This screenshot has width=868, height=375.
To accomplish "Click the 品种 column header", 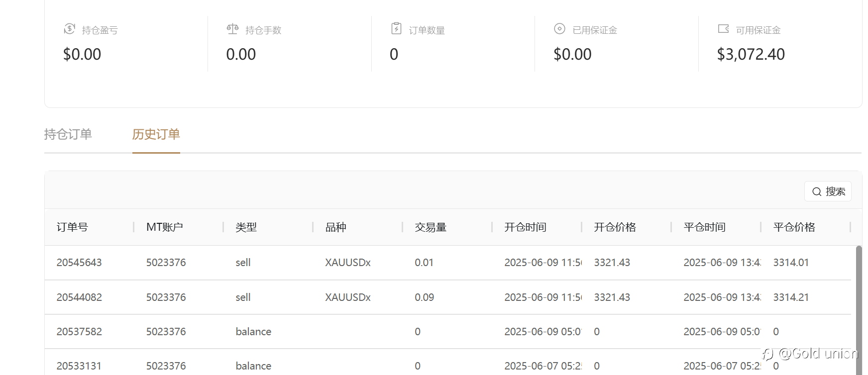I will click(x=336, y=227).
